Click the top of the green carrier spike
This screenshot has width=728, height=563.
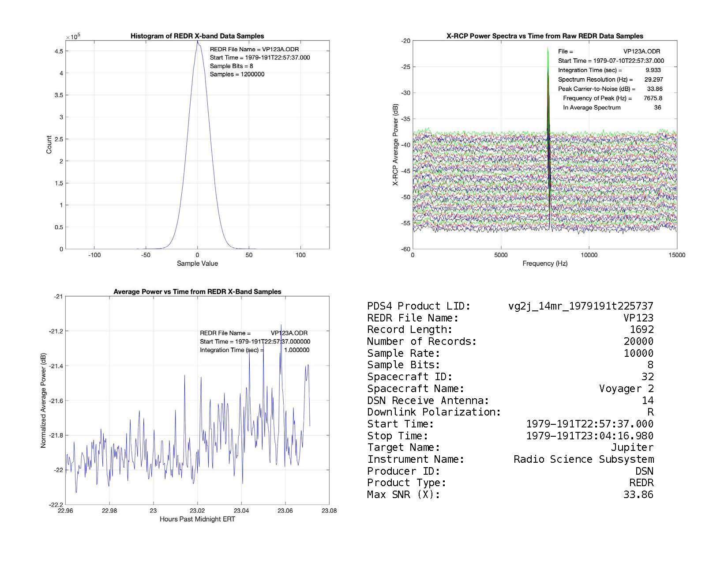click(548, 48)
